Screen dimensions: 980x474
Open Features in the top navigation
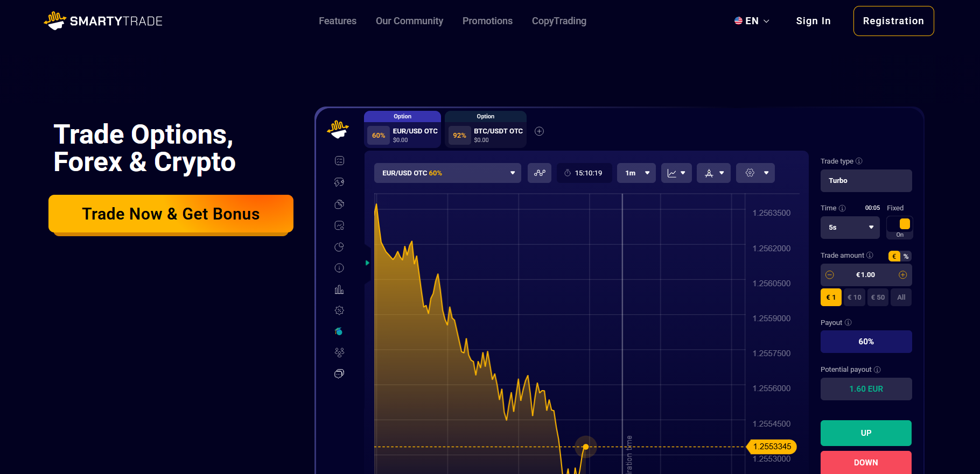tap(338, 21)
